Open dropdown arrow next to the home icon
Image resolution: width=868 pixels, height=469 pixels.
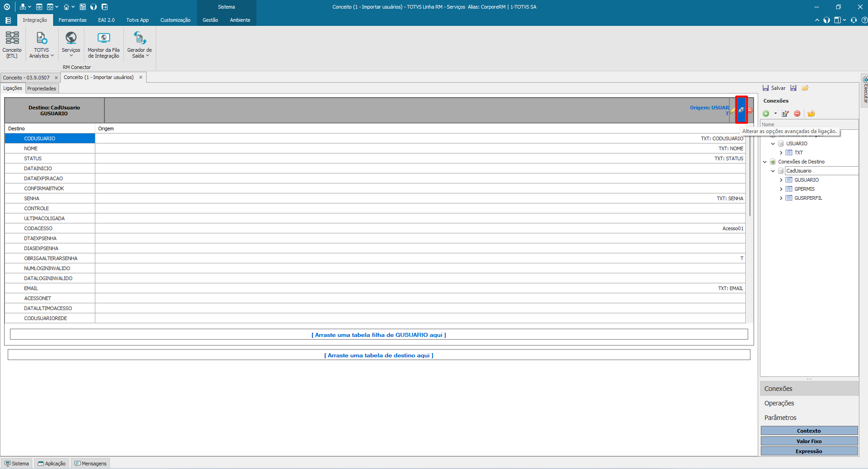pyautogui.click(x=73, y=7)
